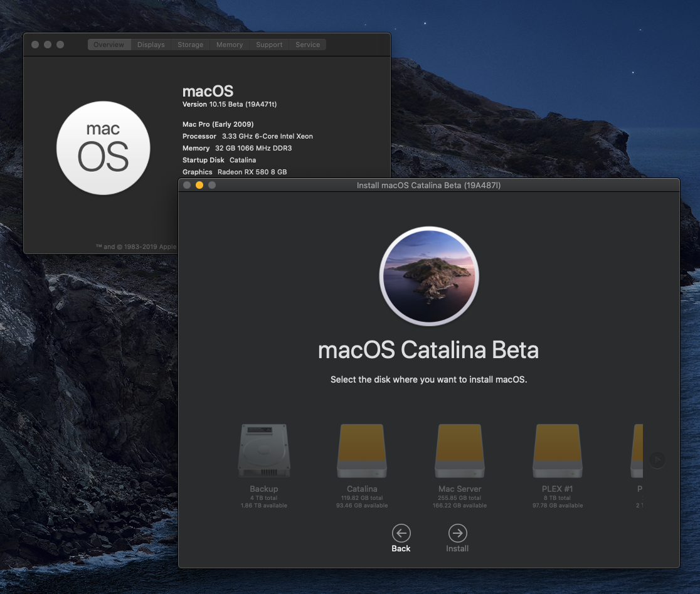Click the '8 TB total' text
Screen dimensions: 700x594
coord(558,498)
